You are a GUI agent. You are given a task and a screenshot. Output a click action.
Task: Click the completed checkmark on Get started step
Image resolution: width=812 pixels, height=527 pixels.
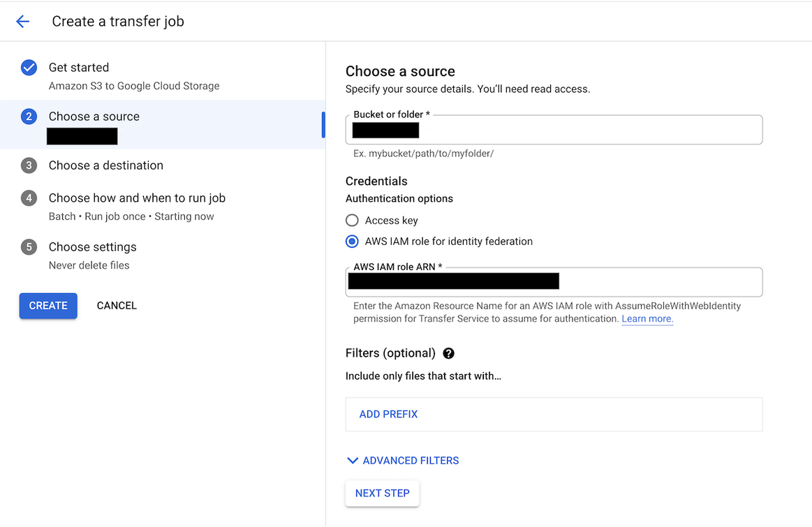[x=29, y=67]
